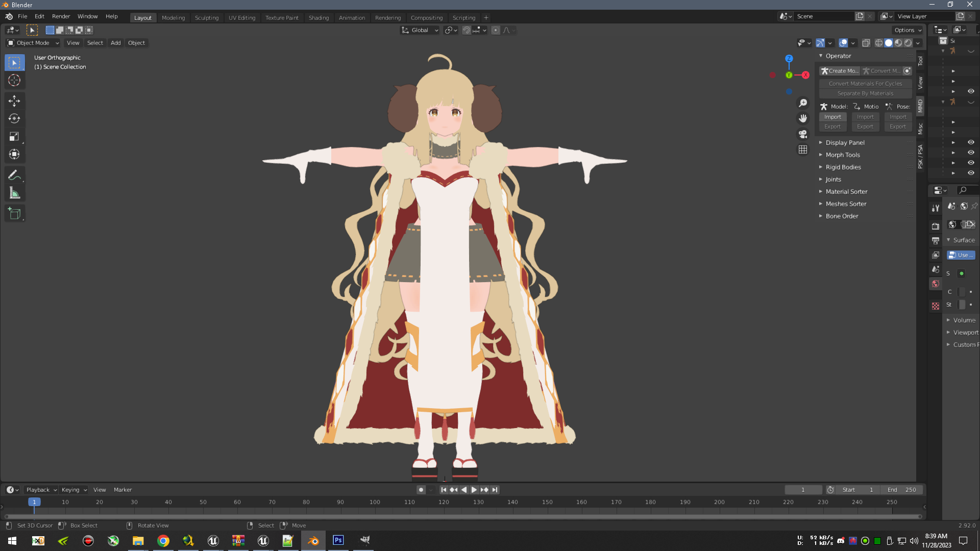Toggle X-Ray view mode
This screenshot has height=551, width=980.
pos(866,43)
